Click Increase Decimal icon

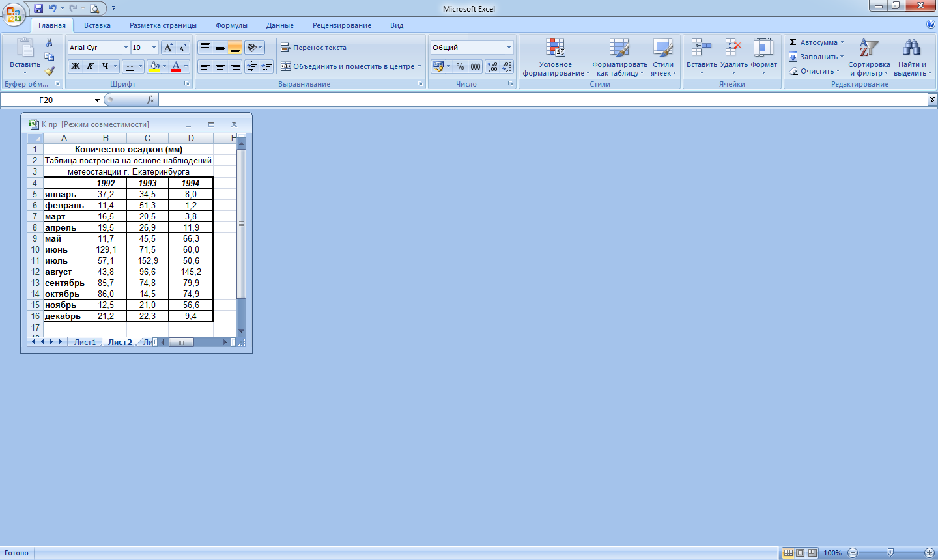coord(492,66)
